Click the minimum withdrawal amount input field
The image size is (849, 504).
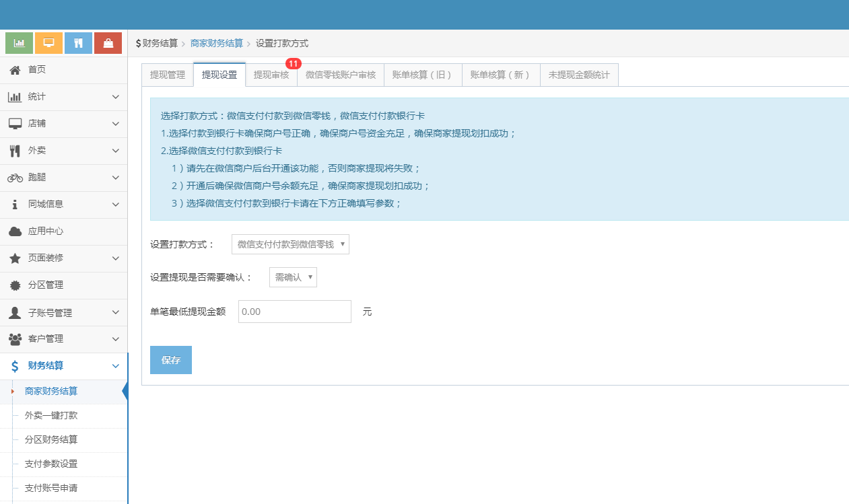pyautogui.click(x=294, y=311)
